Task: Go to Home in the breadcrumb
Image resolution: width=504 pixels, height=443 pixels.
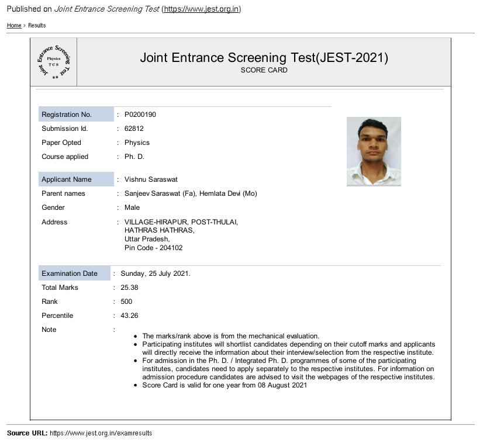Action: click(x=14, y=26)
